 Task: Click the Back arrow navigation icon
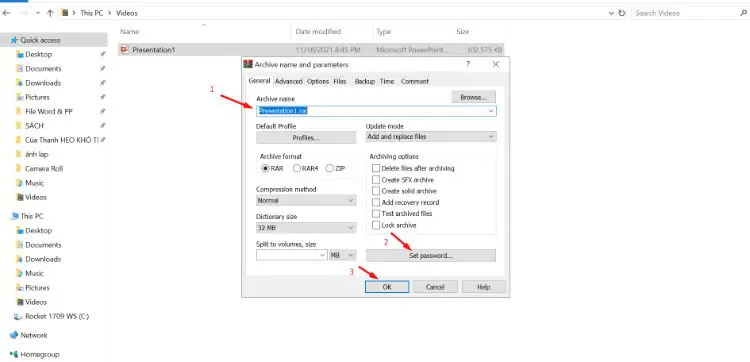pyautogui.click(x=6, y=13)
